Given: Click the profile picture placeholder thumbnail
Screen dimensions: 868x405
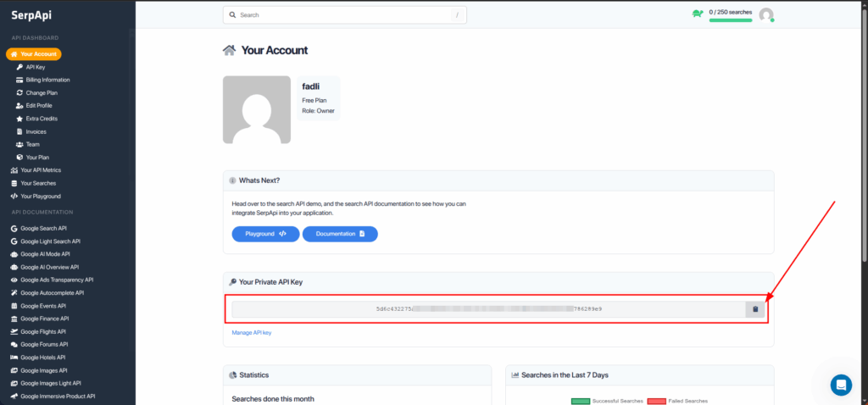Looking at the screenshot, I should pos(256,109).
